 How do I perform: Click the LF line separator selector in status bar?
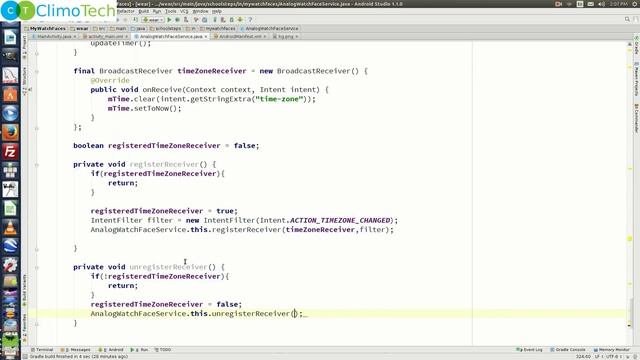tap(600, 357)
